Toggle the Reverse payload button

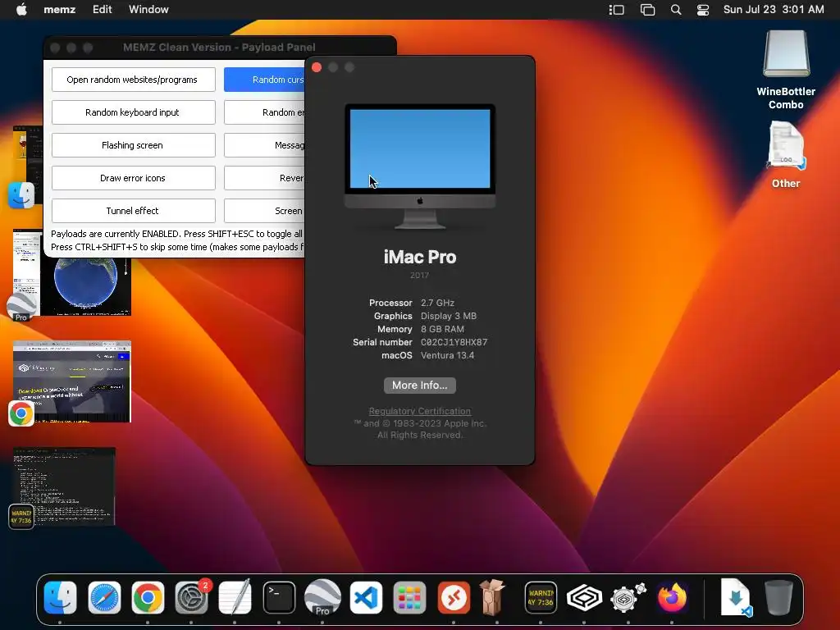click(x=265, y=178)
